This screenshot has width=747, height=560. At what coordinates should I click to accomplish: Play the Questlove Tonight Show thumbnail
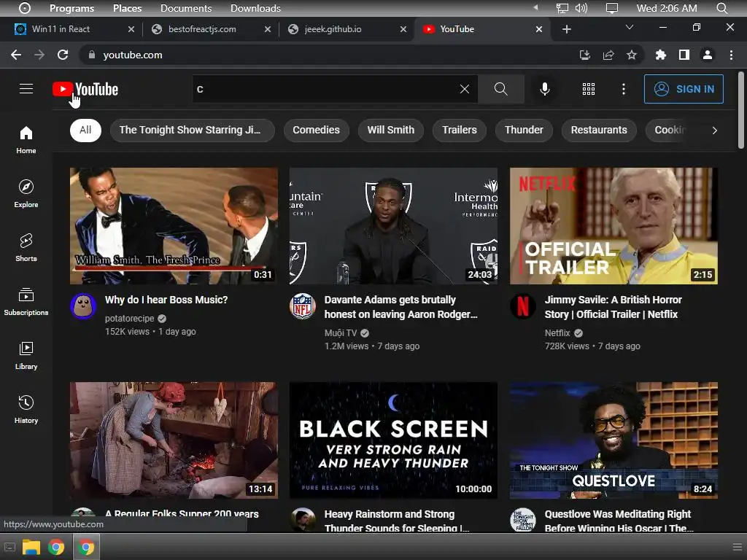614,440
